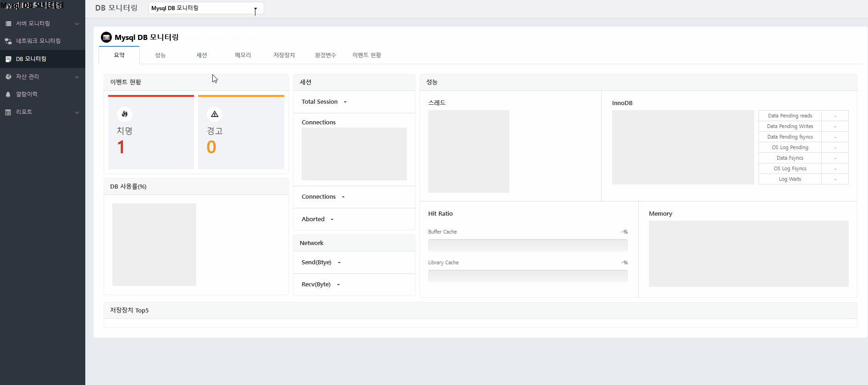Image resolution: width=868 pixels, height=385 pixels.
Task: Expand the 리포트 menu chevron
Action: [x=77, y=112]
